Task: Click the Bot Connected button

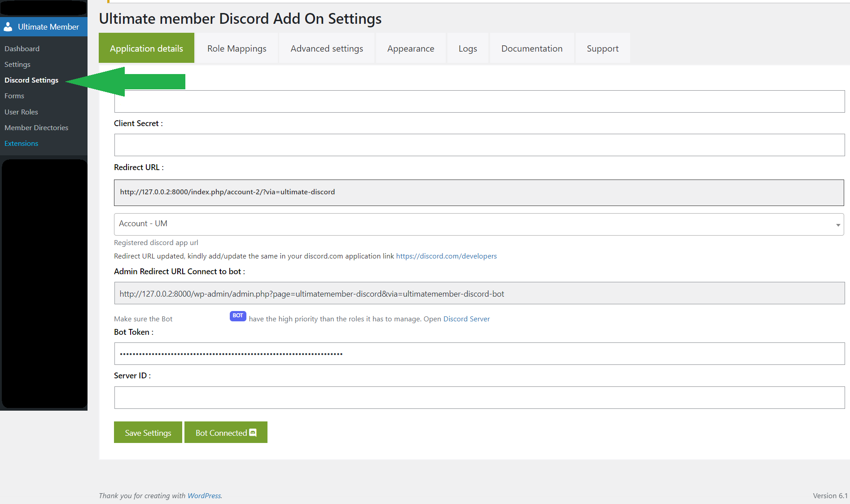Action: pyautogui.click(x=226, y=432)
